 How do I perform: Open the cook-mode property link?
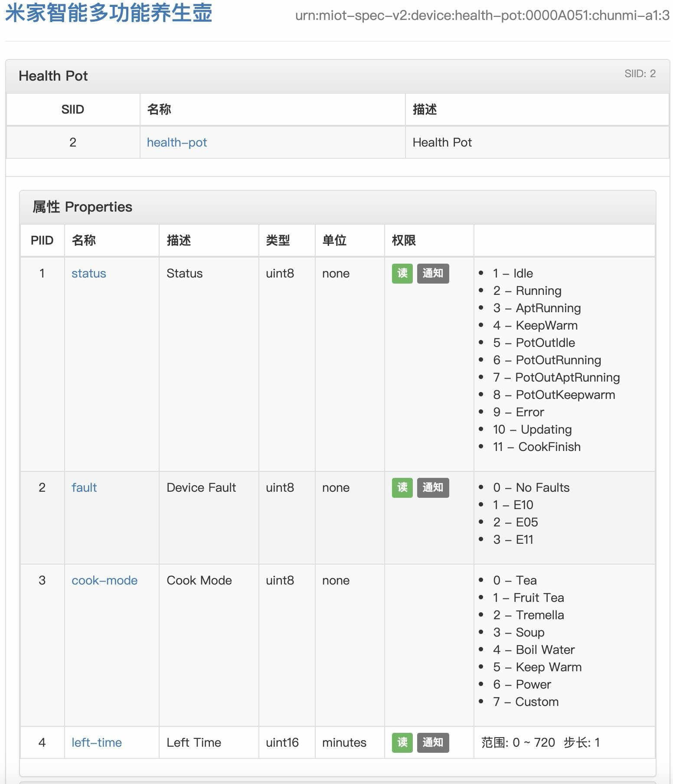105,580
